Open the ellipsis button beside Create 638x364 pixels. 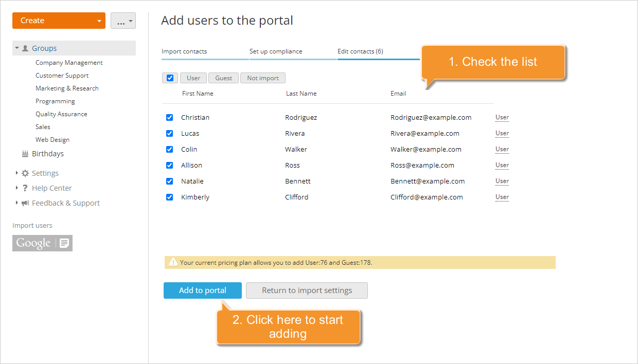click(x=123, y=21)
